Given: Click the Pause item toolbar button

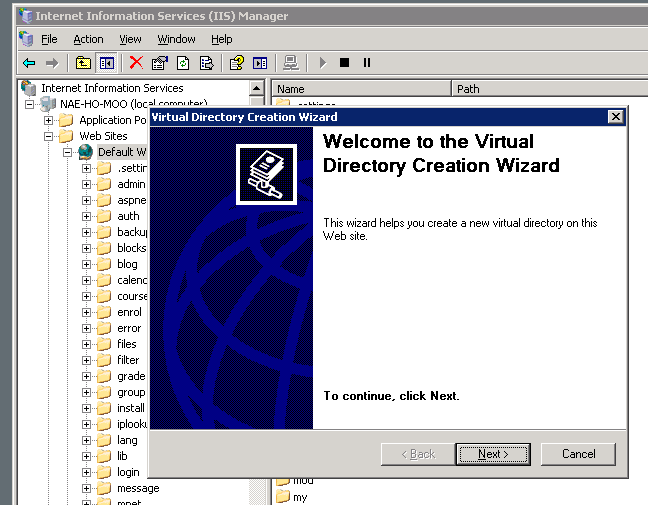Looking at the screenshot, I should (x=367, y=63).
